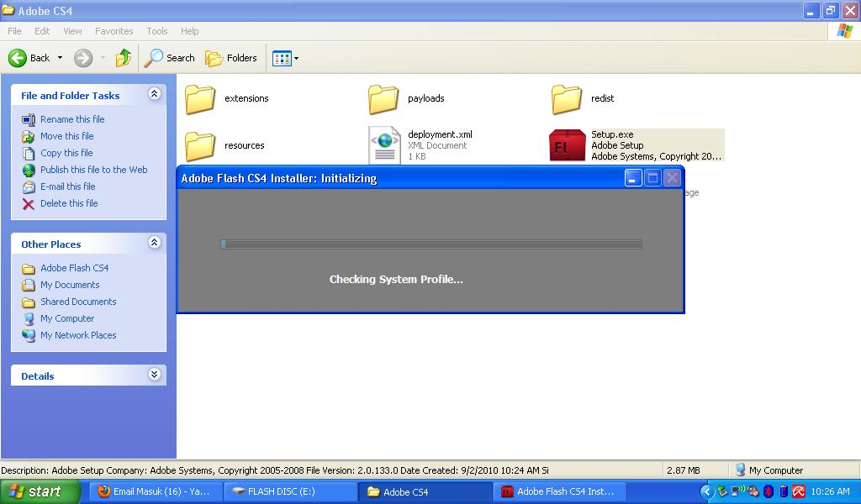Open Shared Documents from Other Places
The image size is (861, 504).
pyautogui.click(x=78, y=302)
